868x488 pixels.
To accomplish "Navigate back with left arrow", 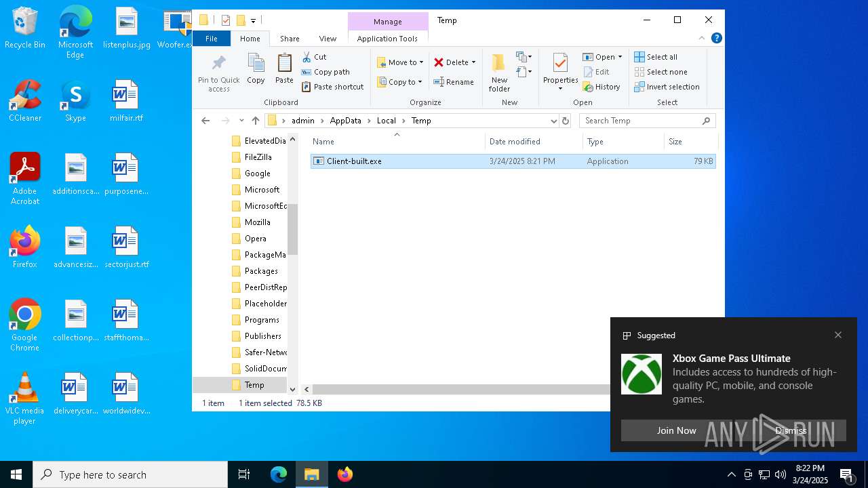I will 205,121.
